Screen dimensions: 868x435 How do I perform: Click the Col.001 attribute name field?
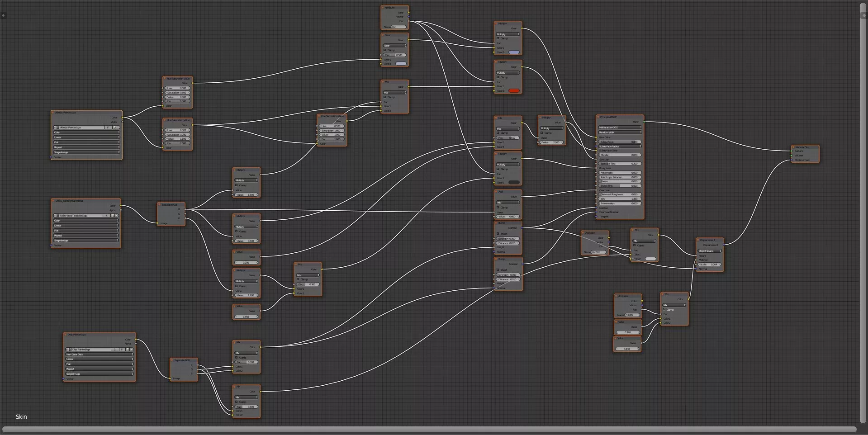599,252
